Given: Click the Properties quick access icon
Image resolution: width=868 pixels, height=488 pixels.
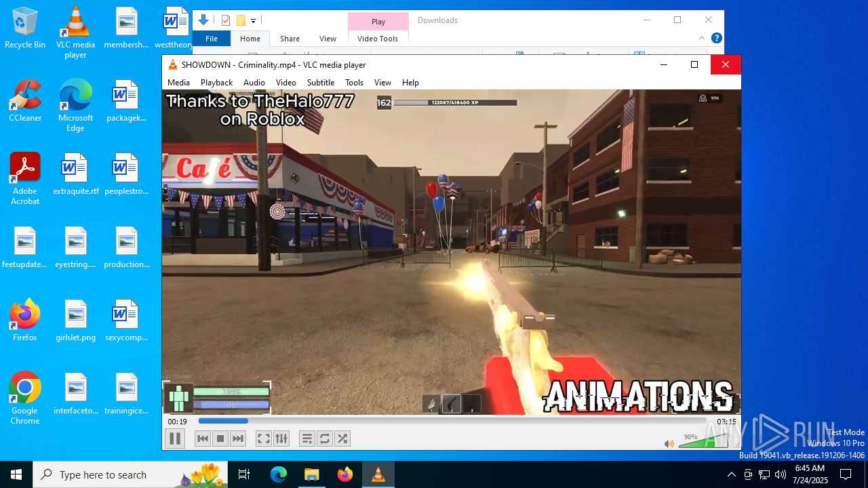Looking at the screenshot, I should coord(226,20).
